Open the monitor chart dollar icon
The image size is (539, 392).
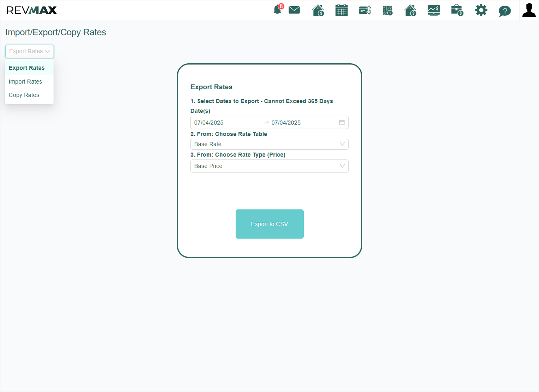434,10
